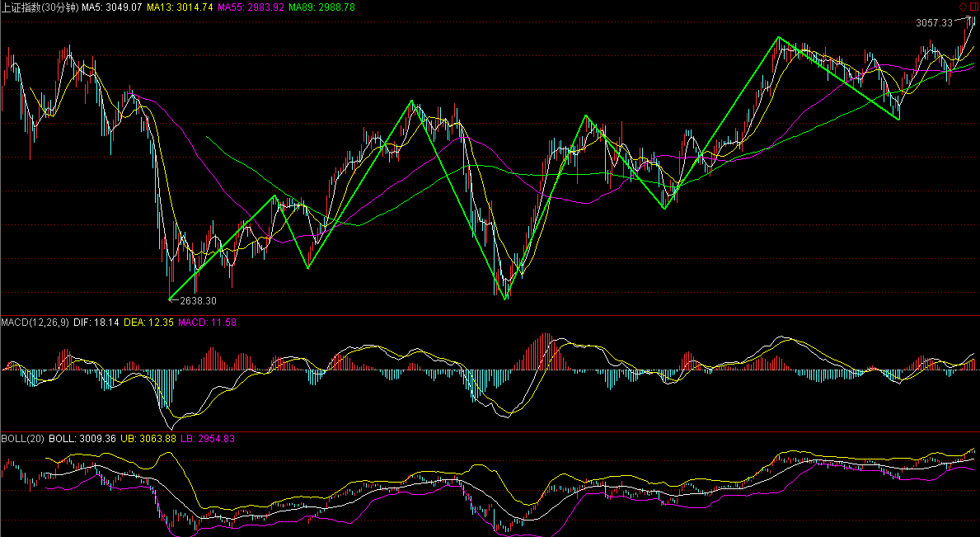Select the 上证指数(30分钟) chart title
This screenshot has height=537, width=980.
40,7
